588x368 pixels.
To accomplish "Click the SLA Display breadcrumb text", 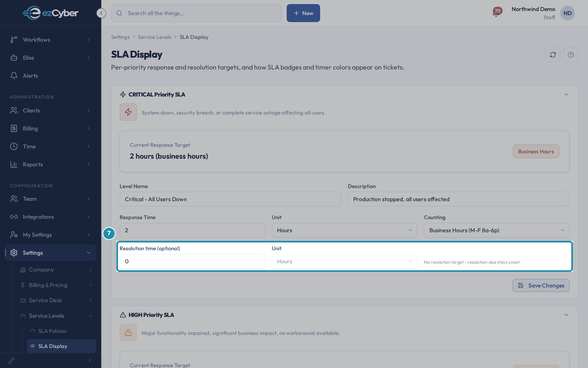I will 194,37.
